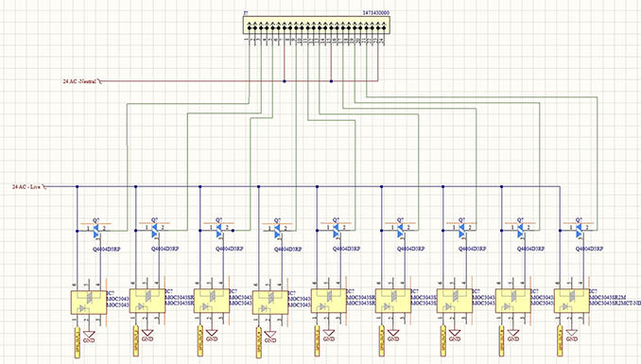Select the first MOC3043 optocoupler from the left
641x364 pixels.
tap(89, 303)
